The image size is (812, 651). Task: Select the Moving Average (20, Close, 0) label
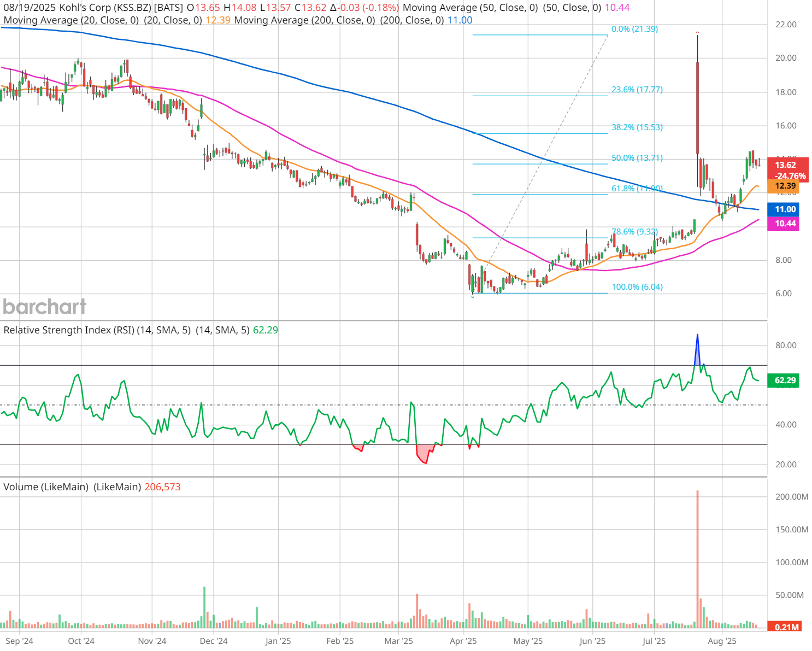point(71,20)
